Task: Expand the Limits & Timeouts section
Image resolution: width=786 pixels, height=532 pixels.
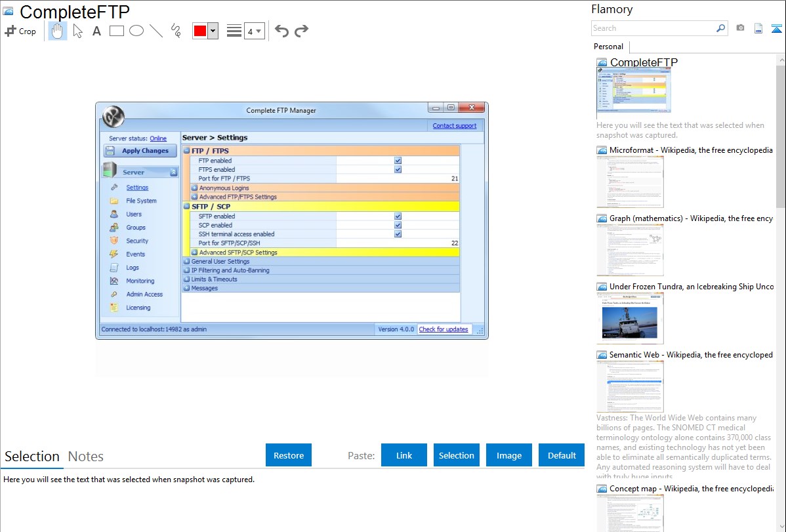Action: (x=186, y=279)
